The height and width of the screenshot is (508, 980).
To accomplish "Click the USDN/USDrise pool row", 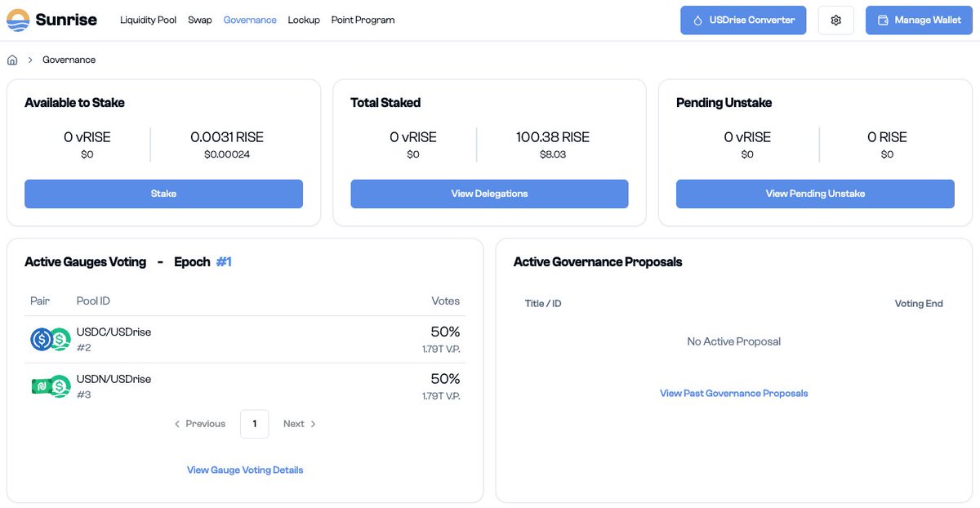I will click(245, 386).
